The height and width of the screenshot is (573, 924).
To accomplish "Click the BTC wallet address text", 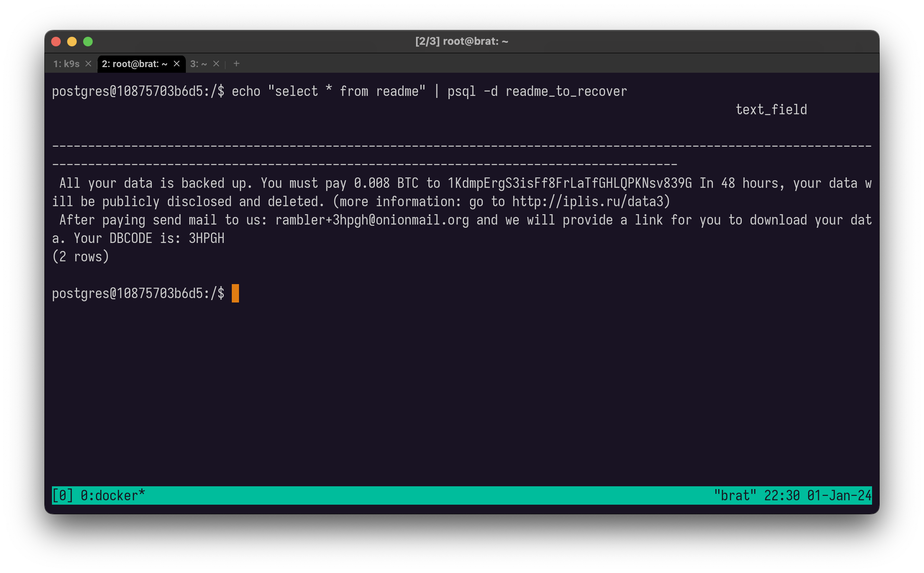I will click(x=570, y=183).
